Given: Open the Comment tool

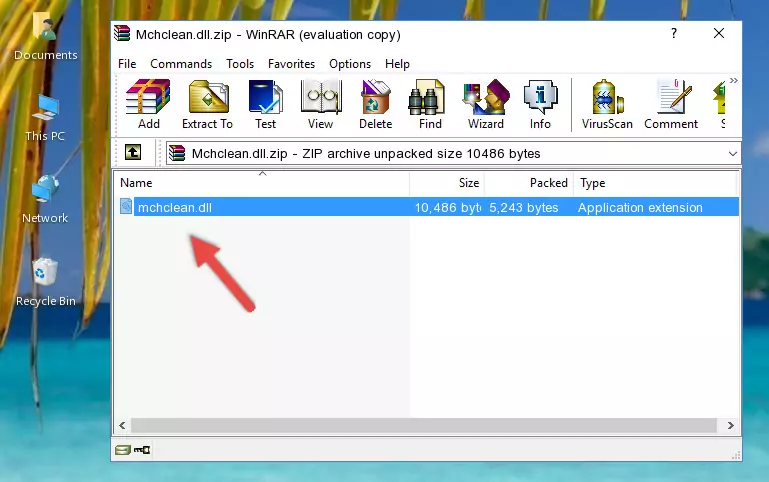Looking at the screenshot, I should click(671, 104).
